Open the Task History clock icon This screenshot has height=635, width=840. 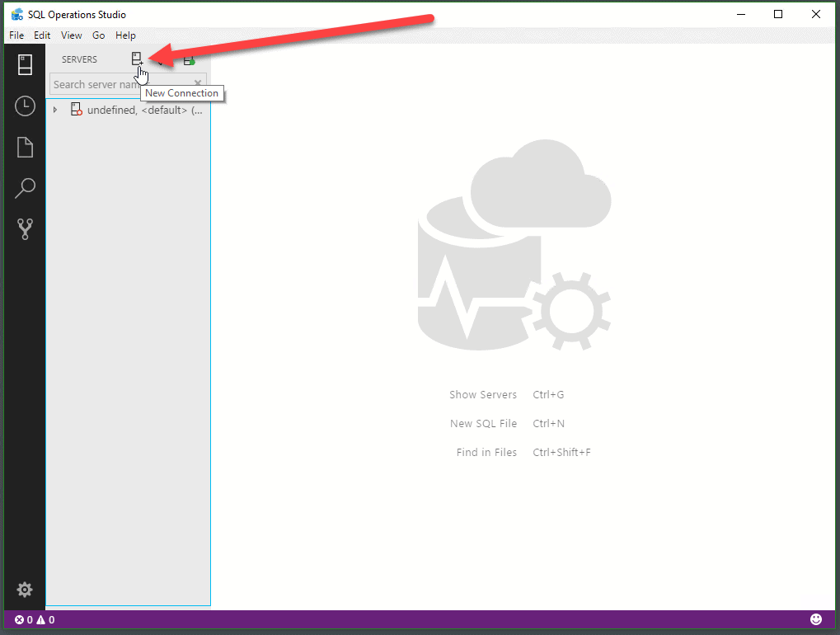coord(25,106)
